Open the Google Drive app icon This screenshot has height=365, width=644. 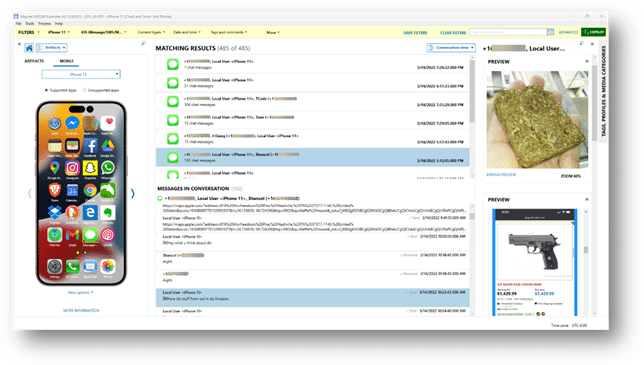pos(108,145)
